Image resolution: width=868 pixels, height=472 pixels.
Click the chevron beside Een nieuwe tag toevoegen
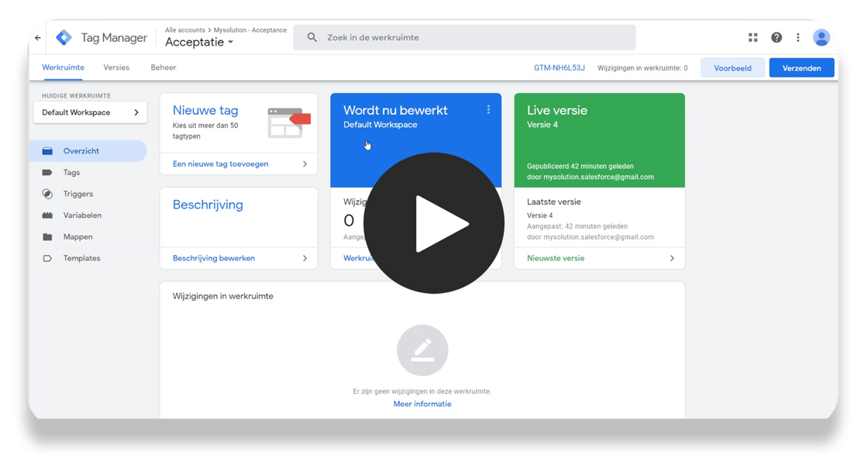click(305, 164)
